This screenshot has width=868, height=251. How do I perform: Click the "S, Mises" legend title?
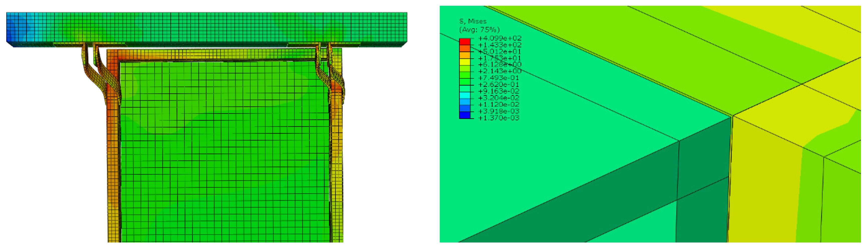pos(473,21)
